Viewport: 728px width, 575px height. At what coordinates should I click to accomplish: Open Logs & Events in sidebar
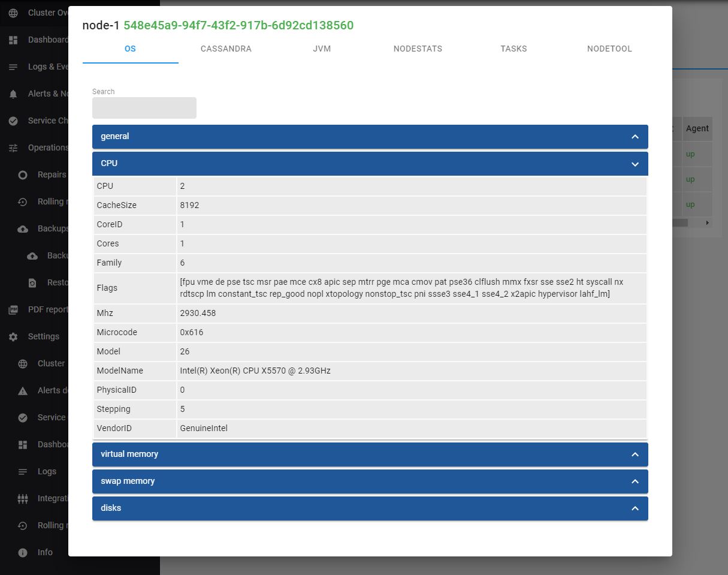click(48, 67)
